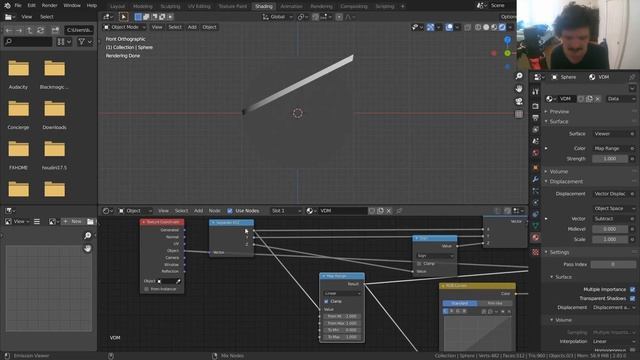Open the Material properties tab icon
Screen dimensions: 640x360
tap(536, 237)
